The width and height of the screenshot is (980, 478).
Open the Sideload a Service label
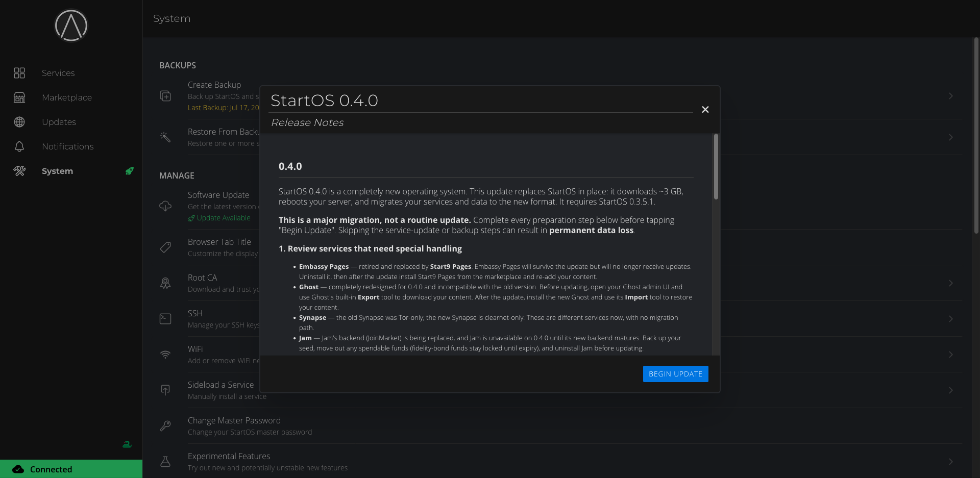pyautogui.click(x=220, y=385)
